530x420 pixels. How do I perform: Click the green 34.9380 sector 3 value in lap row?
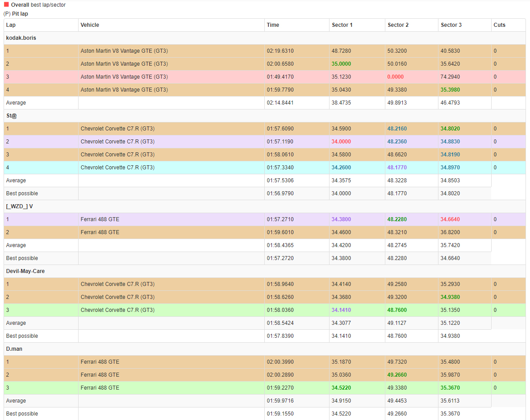pos(450,297)
